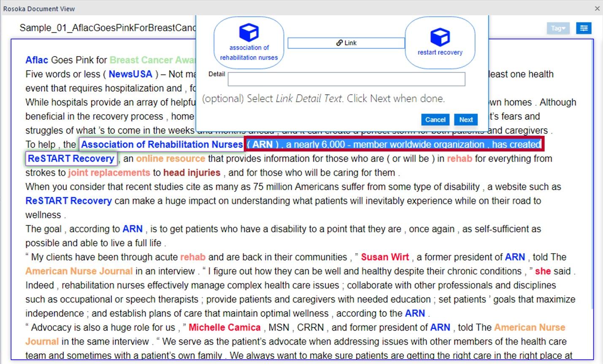
Task: Click ARN after 'according to' in goal sentence
Action: tap(132, 229)
